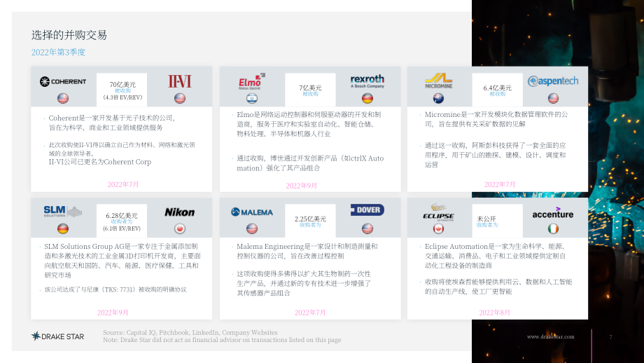Click the 2022年9月 date in SLM card

[113, 313]
